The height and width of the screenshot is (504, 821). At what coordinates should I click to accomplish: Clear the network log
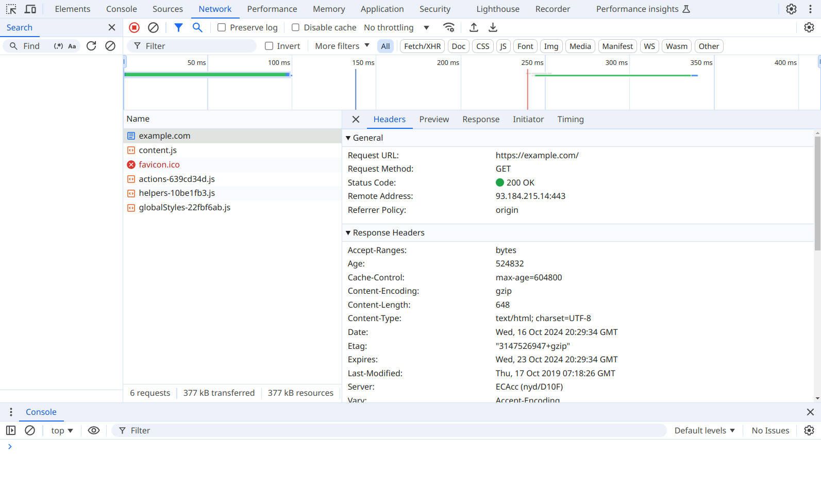click(x=153, y=28)
